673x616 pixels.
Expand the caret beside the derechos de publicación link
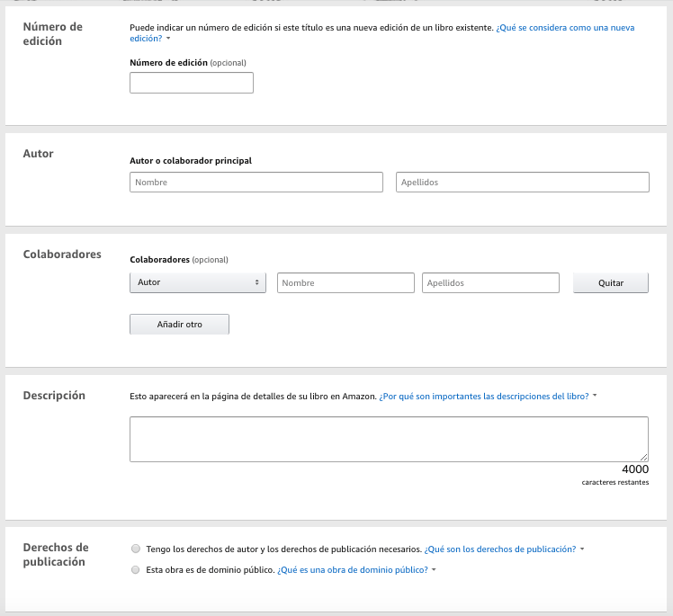[x=583, y=549]
